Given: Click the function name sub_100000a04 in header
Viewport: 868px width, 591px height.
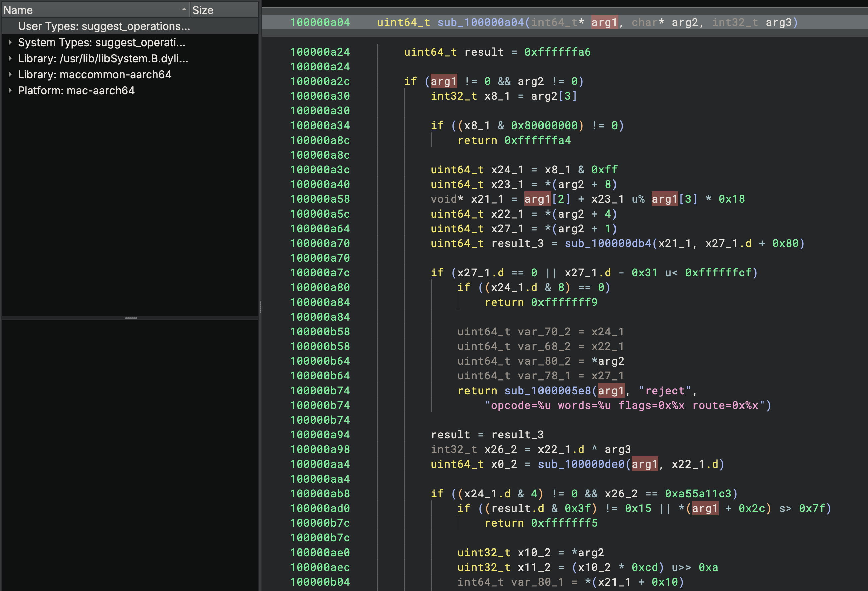Looking at the screenshot, I should (481, 23).
